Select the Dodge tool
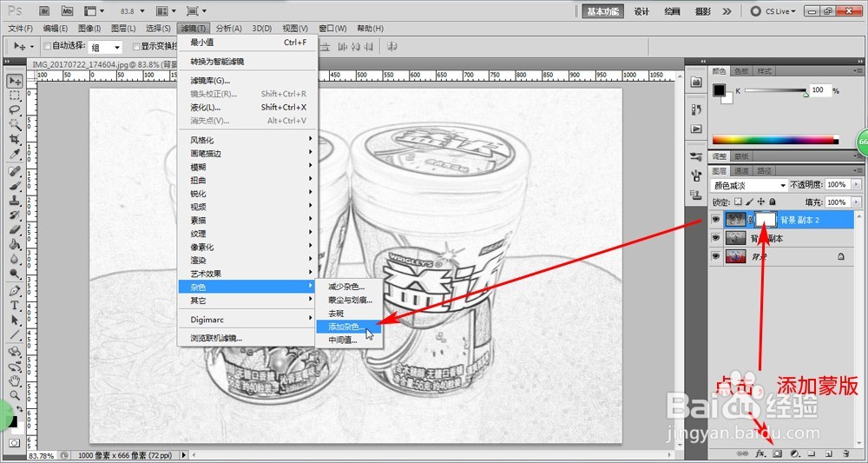 tap(15, 273)
